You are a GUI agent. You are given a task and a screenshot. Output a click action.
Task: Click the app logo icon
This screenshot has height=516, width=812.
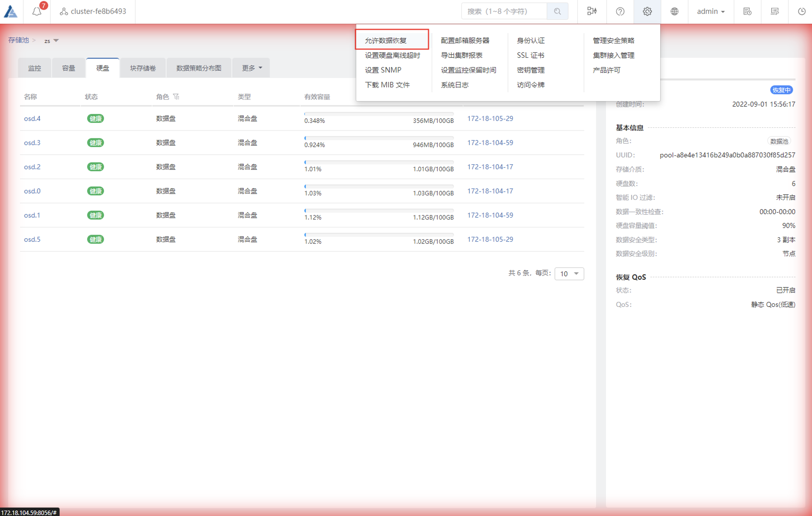point(11,11)
